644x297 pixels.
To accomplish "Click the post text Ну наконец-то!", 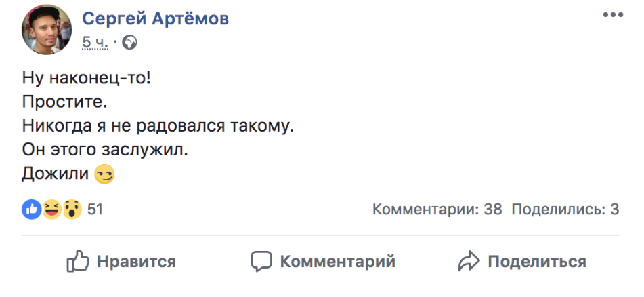I will point(87,77).
